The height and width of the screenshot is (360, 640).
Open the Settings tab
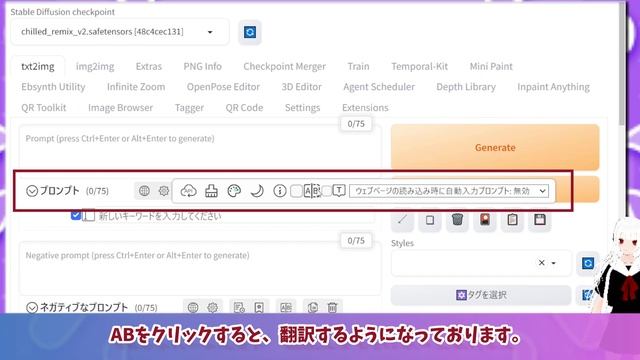[x=302, y=107]
